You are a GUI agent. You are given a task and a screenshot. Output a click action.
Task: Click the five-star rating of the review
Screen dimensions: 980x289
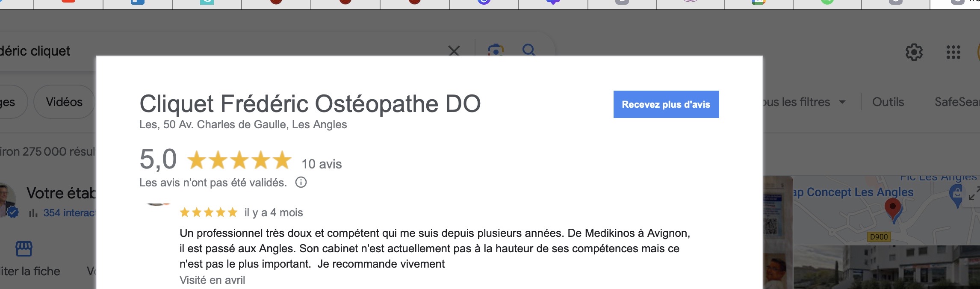[208, 212]
